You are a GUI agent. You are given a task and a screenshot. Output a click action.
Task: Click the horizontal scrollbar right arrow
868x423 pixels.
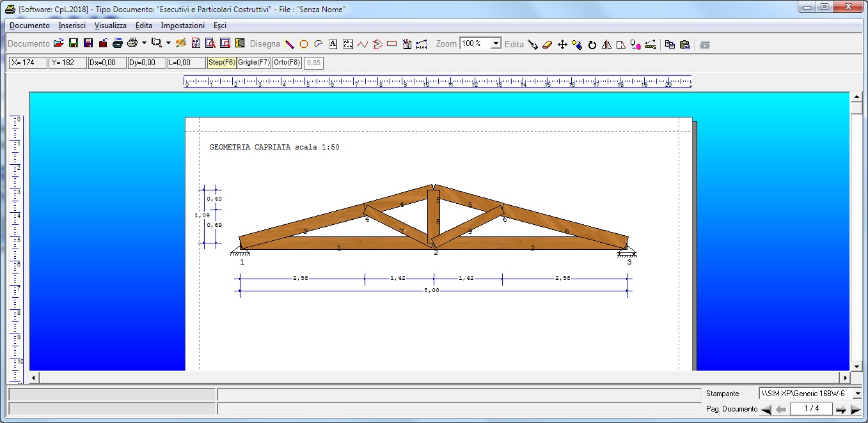click(x=846, y=378)
